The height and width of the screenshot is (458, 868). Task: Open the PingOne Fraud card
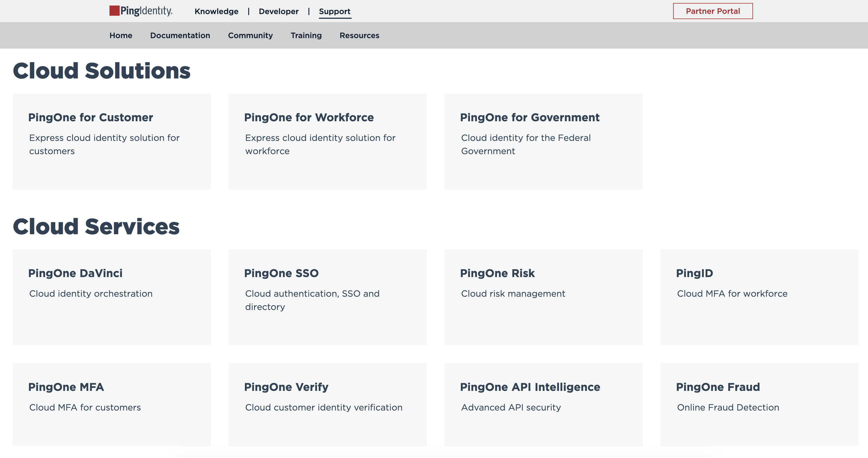pos(759,404)
